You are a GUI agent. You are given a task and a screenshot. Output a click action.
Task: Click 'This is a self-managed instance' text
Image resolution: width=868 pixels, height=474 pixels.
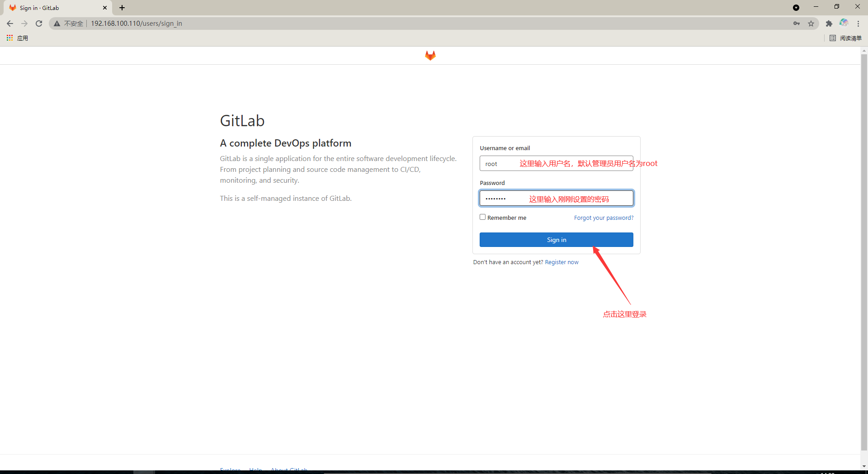[x=286, y=198]
